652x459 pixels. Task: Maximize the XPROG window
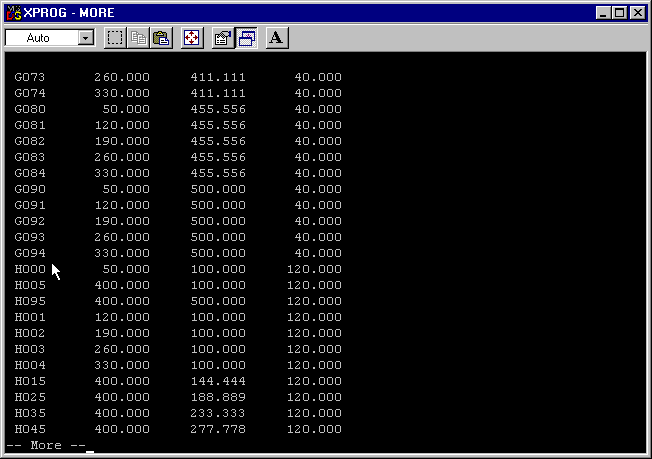tap(619, 13)
